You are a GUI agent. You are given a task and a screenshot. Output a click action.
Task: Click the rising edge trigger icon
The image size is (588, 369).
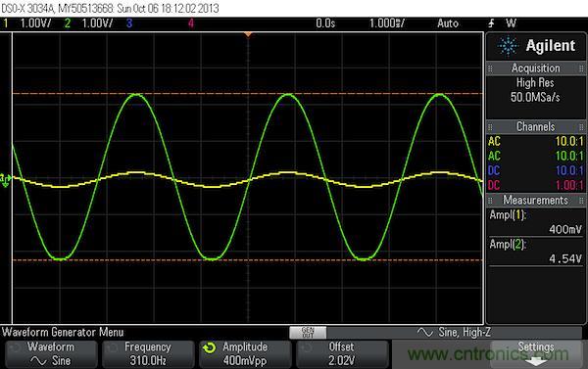pyautogui.click(x=491, y=23)
